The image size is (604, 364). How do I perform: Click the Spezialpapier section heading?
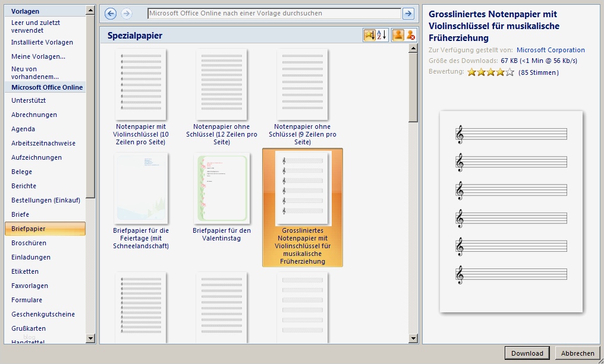(x=135, y=36)
